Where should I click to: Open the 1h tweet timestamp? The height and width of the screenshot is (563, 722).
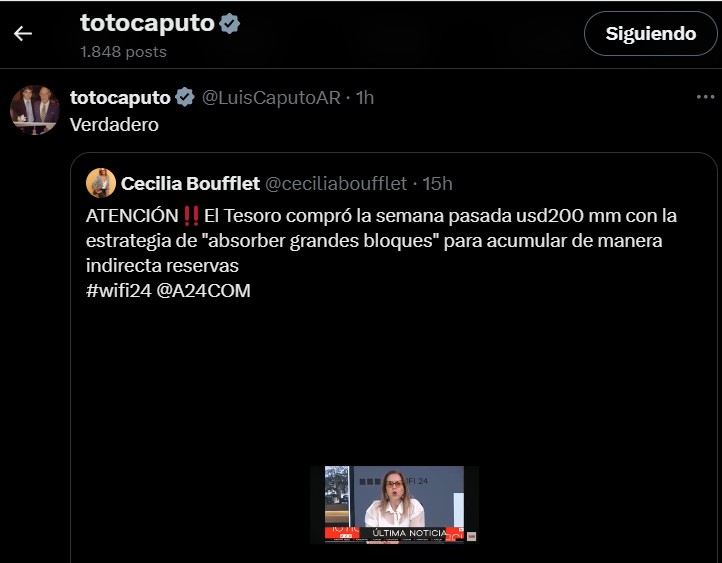365,98
